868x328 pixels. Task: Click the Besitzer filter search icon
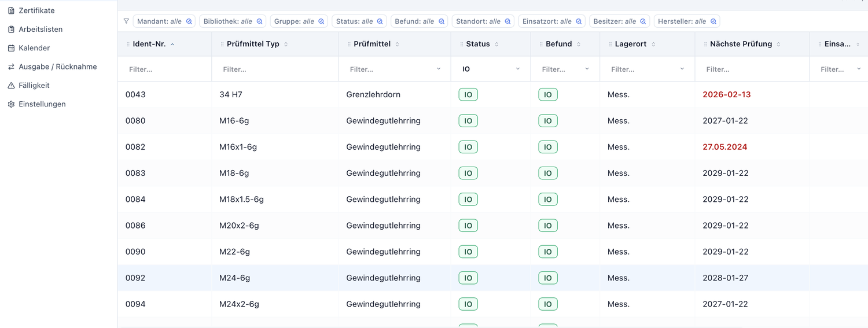[643, 21]
